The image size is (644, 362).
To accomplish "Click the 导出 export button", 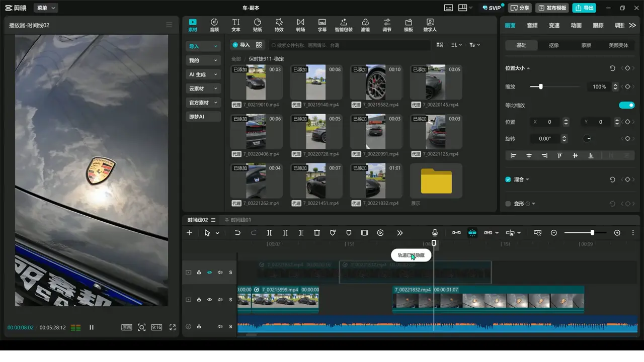I will click(584, 8).
